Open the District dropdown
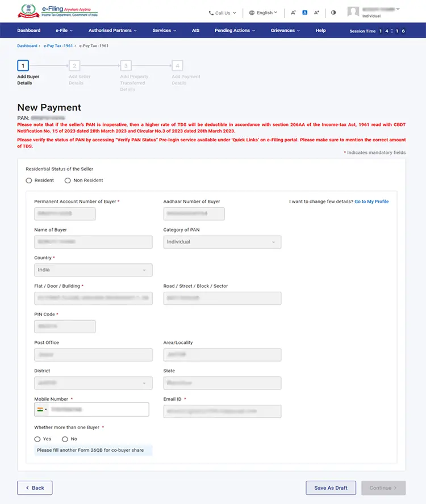 (x=93, y=383)
